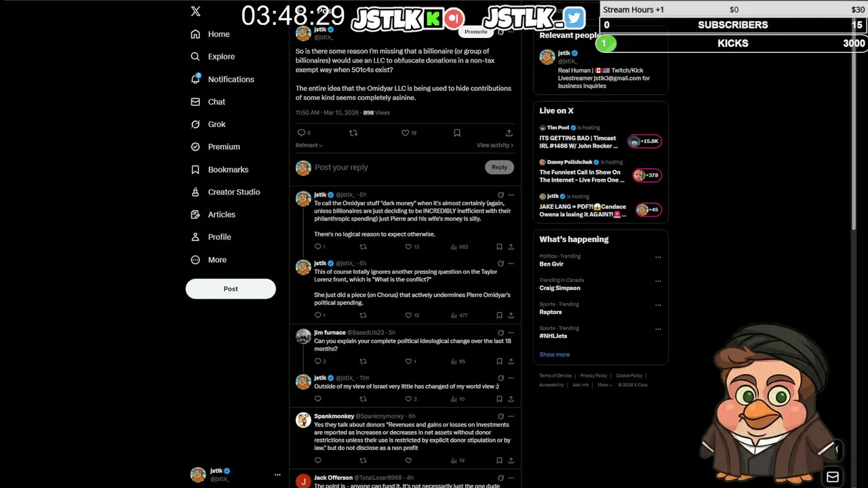Click reply icon on main post
This screenshot has width=868, height=488.
(x=301, y=133)
